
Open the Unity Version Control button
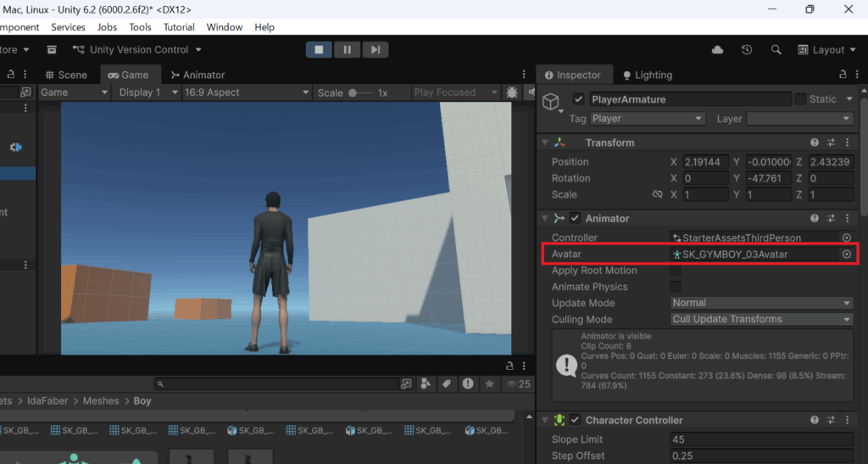click(137, 50)
